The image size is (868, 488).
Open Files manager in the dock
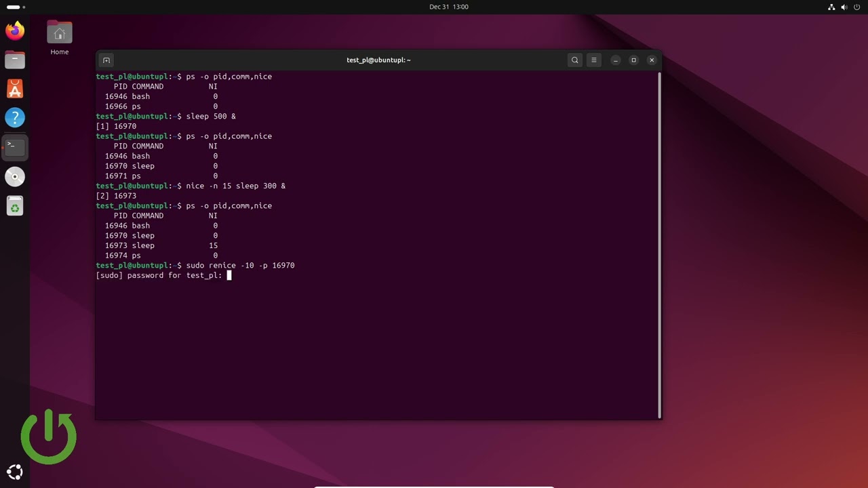15,60
